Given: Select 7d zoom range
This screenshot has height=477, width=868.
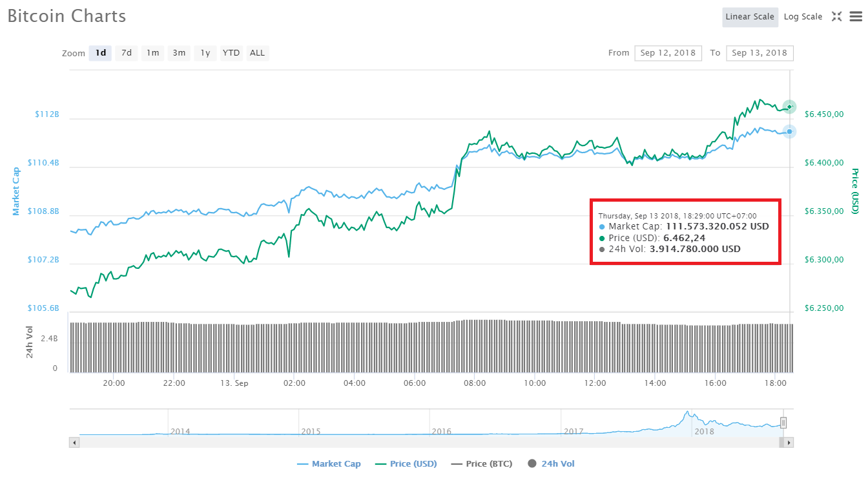Looking at the screenshot, I should click(127, 53).
